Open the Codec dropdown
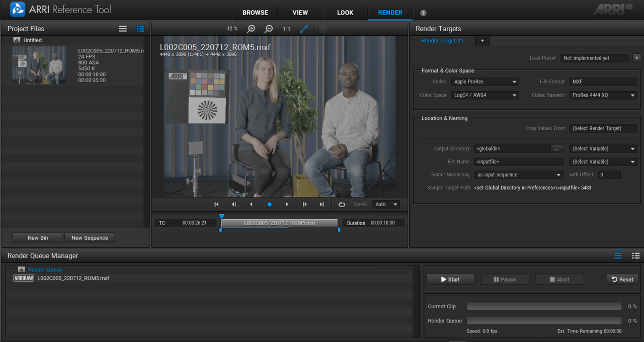Viewport: 644px width, 342px height. [485, 82]
